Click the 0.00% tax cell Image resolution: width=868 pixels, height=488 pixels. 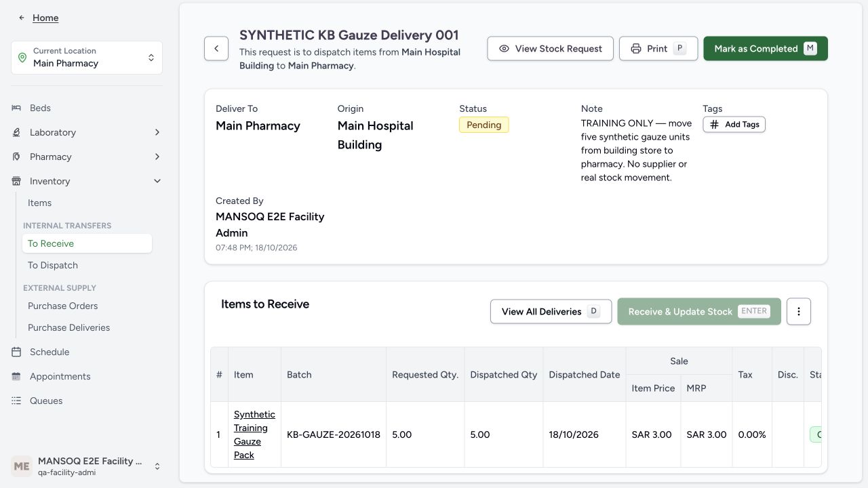[752, 434]
